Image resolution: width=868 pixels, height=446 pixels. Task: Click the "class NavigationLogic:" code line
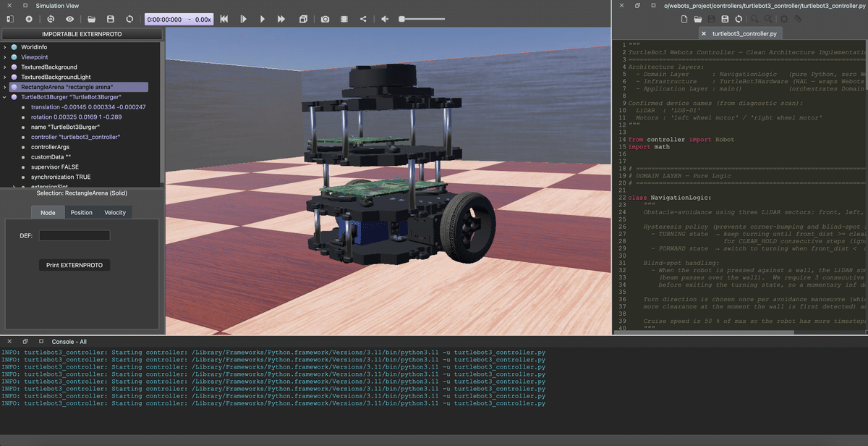(x=670, y=197)
